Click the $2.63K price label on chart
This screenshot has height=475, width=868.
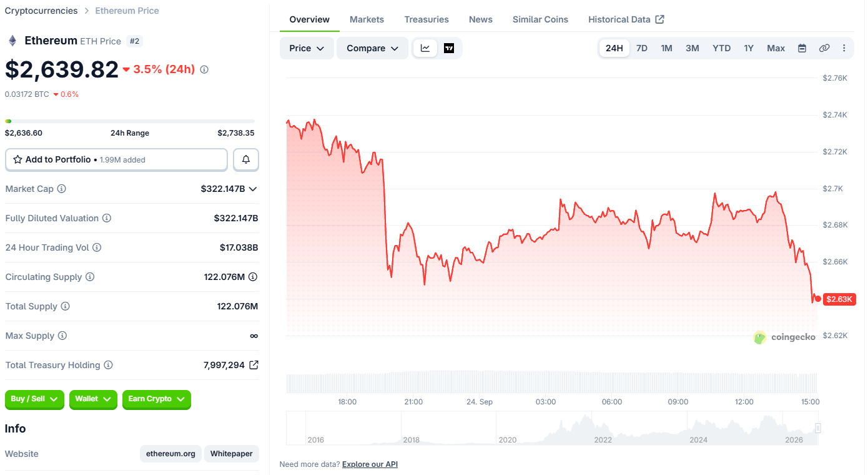[x=839, y=299]
